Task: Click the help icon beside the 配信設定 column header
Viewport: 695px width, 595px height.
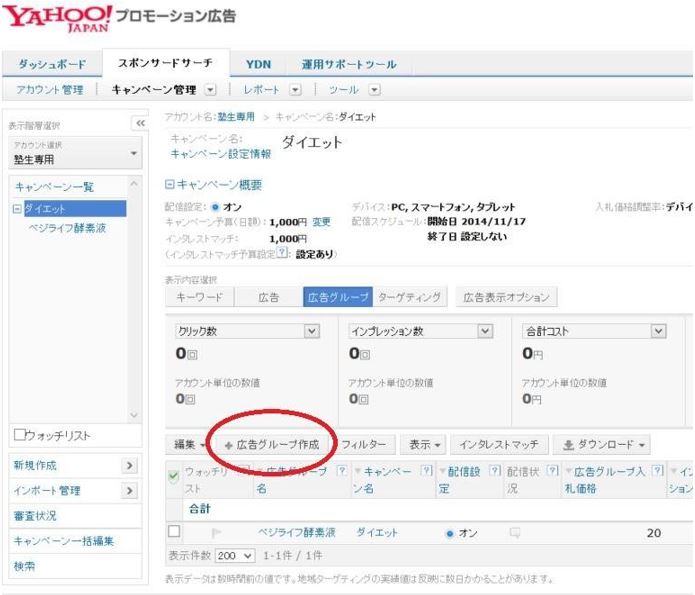Action: coord(496,470)
